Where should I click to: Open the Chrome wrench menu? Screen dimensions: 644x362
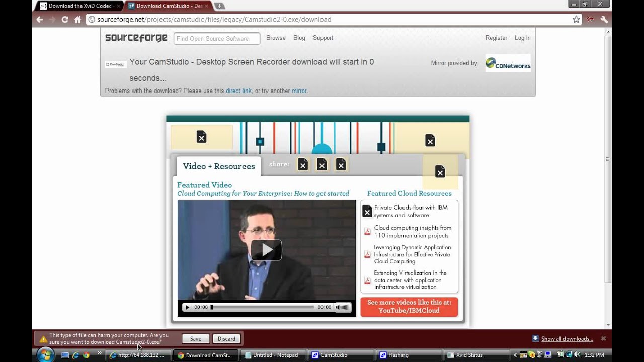tap(604, 20)
